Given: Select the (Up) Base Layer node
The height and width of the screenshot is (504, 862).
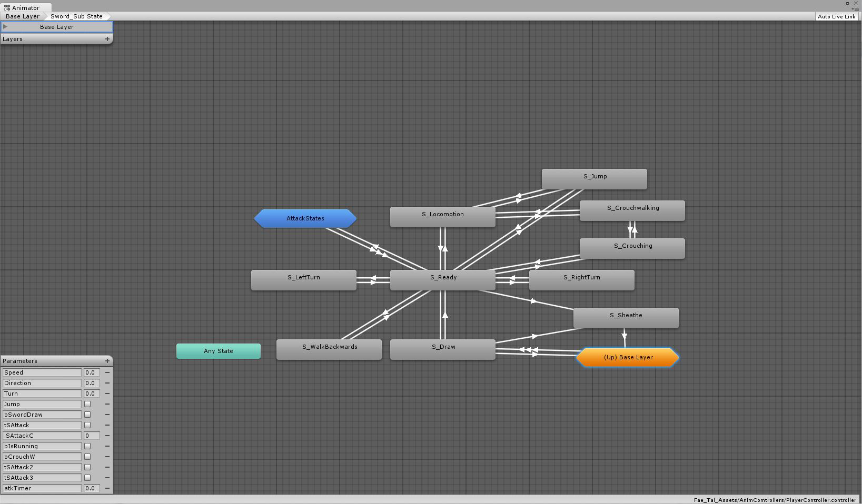Looking at the screenshot, I should click(x=628, y=358).
